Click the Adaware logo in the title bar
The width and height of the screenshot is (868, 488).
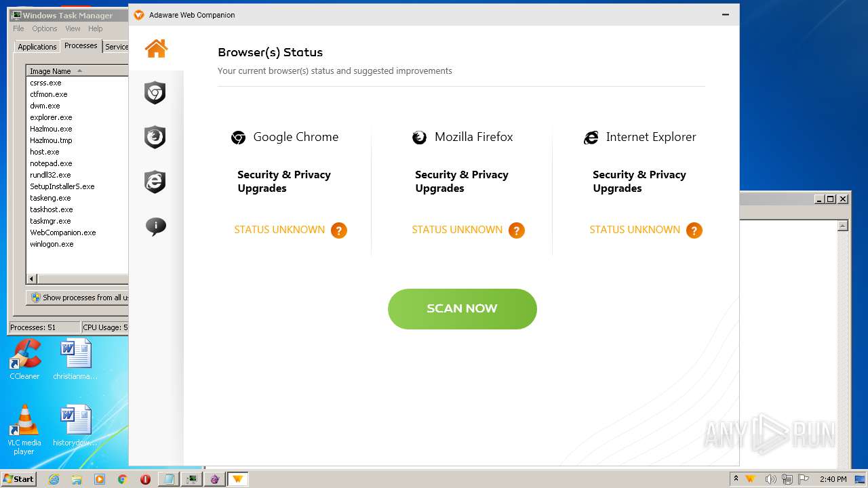tap(139, 15)
